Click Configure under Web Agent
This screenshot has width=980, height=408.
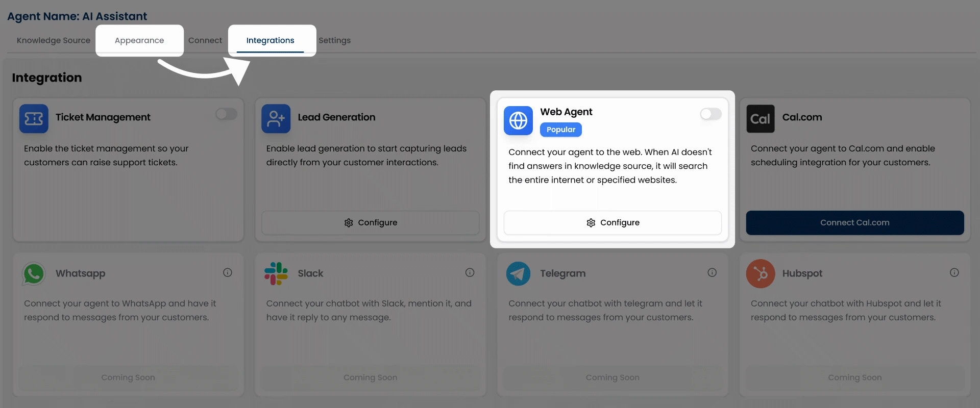(612, 223)
